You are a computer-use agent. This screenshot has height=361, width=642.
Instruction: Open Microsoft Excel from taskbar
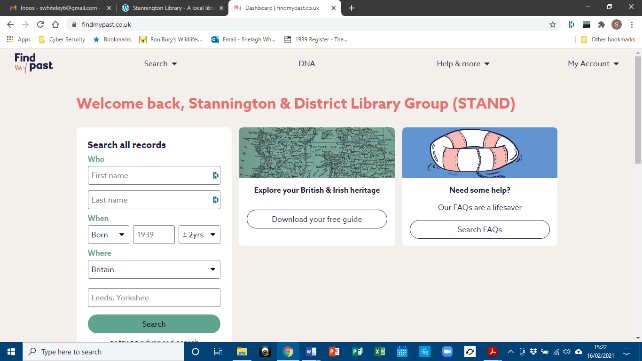[x=380, y=352]
